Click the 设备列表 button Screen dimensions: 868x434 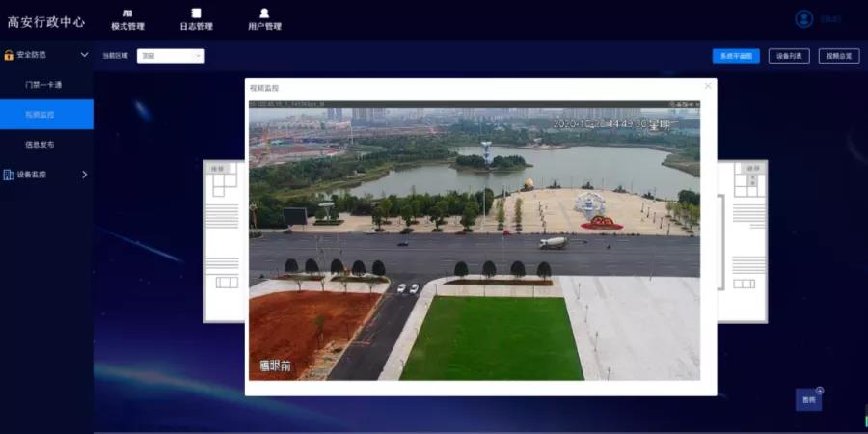(x=789, y=56)
